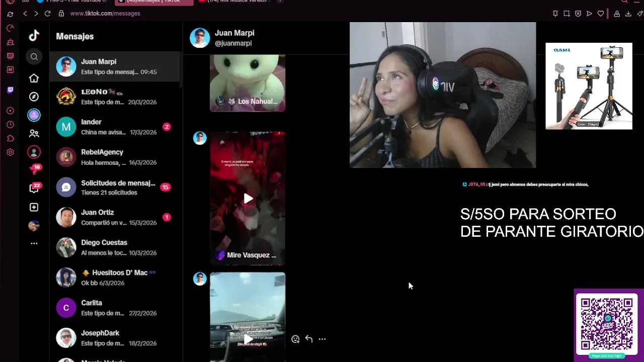Click the webcam video overlay
Screen dimensions: 644x362
click(x=443, y=95)
